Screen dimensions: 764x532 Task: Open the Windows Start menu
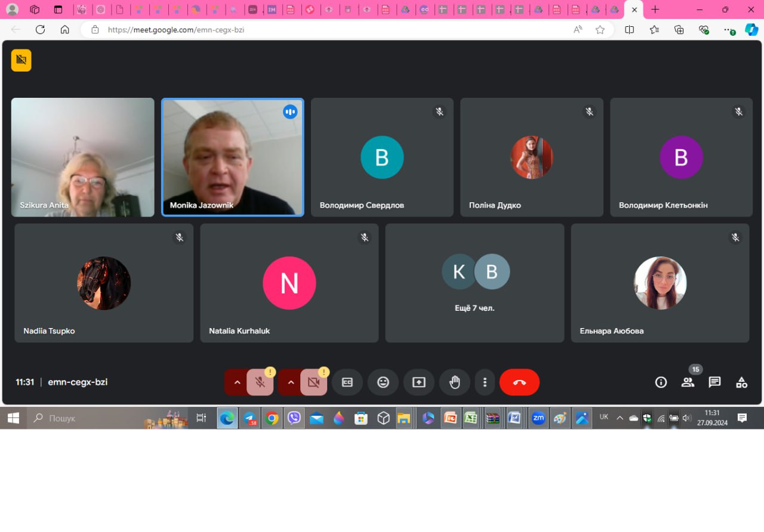(x=13, y=418)
